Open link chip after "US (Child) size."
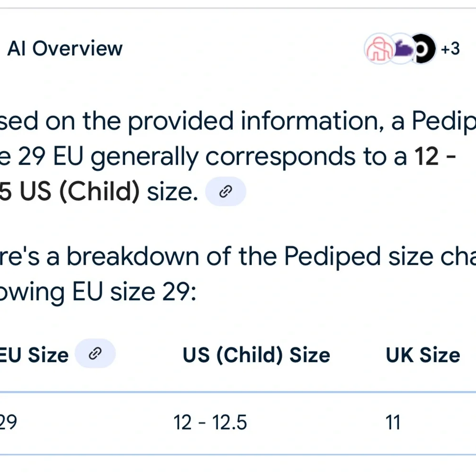The image size is (476, 476). [226, 191]
